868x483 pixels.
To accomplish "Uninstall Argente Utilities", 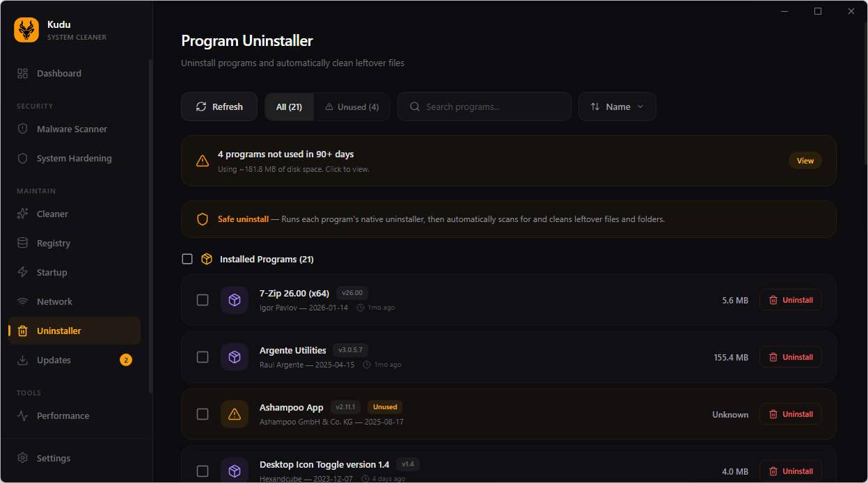I will click(790, 357).
